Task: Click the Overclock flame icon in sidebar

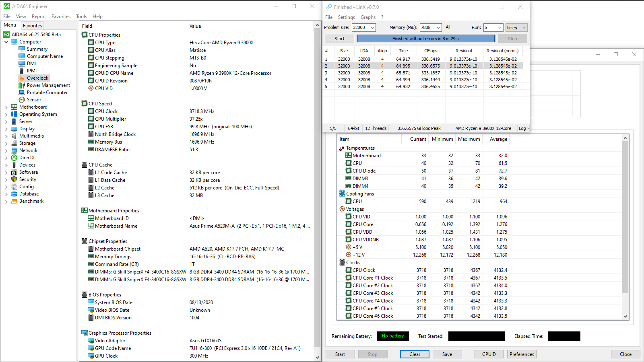Action: click(x=22, y=78)
